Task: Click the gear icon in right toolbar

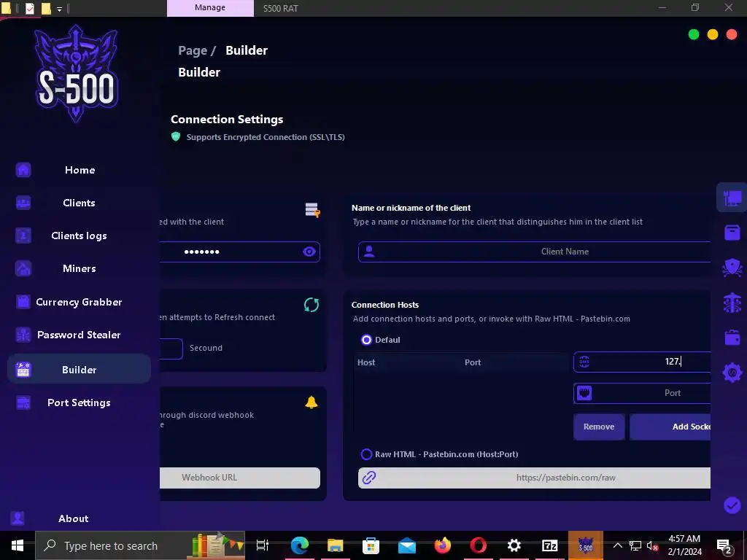Action: [732, 373]
